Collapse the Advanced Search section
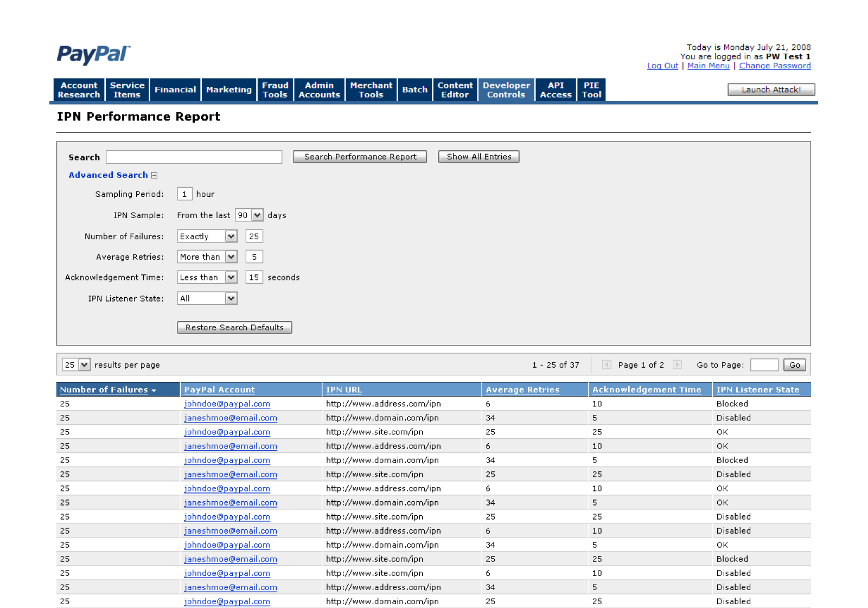 pyautogui.click(x=154, y=175)
